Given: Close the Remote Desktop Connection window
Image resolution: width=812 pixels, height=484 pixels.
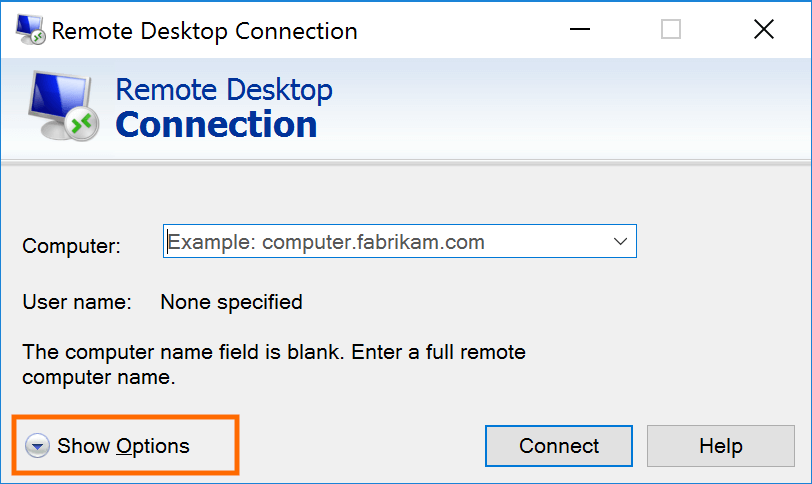Looking at the screenshot, I should coord(764,30).
